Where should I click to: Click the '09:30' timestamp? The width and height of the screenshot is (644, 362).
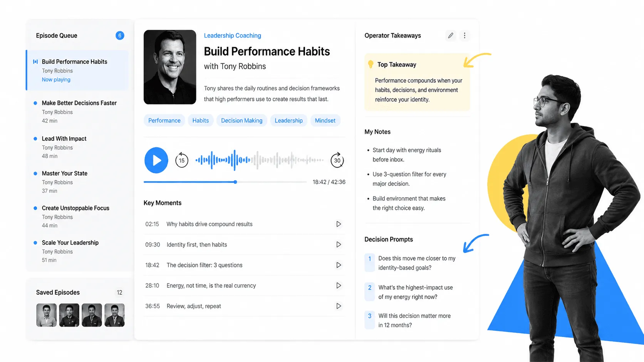coord(153,244)
